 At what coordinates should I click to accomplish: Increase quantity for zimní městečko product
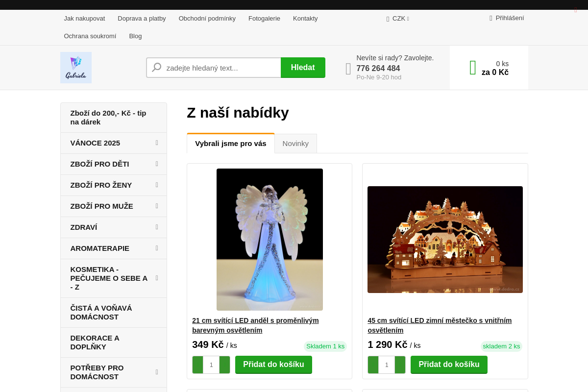(x=400, y=365)
